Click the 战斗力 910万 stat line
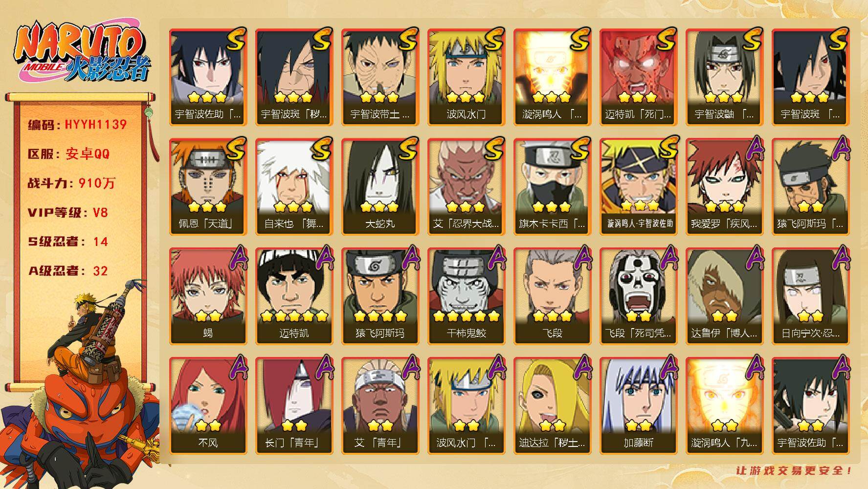Image resolution: width=868 pixels, height=489 pixels. 71,183
